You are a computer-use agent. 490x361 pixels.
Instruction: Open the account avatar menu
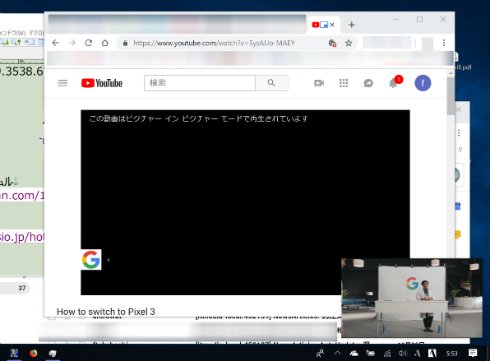423,83
